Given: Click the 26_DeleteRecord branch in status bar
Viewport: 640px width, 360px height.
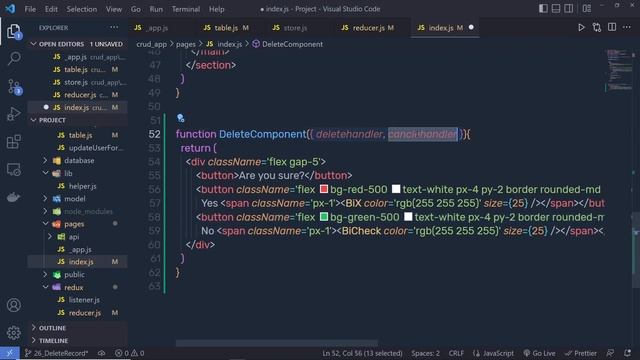Looking at the screenshot, I should (57, 353).
